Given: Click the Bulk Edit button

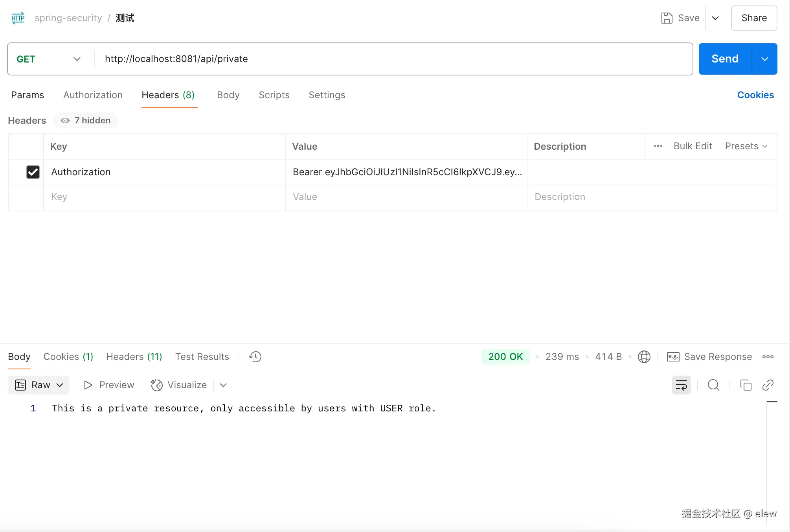Looking at the screenshot, I should click(693, 146).
